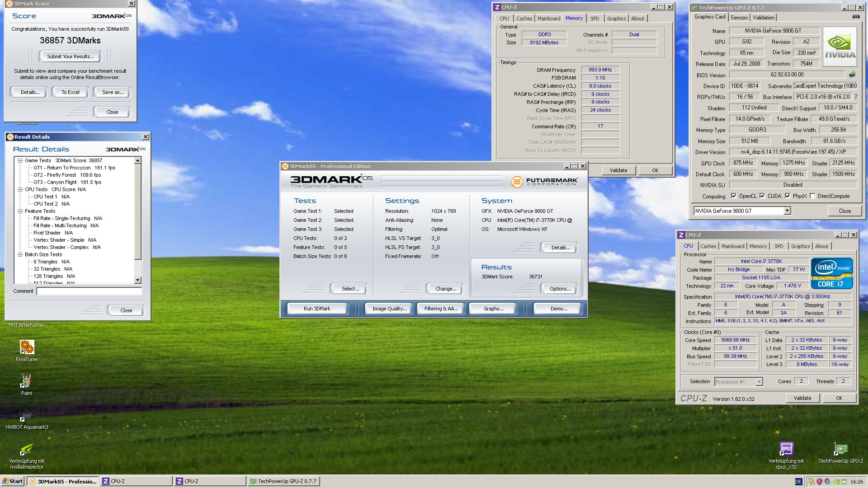Toggle the CUDA checkbox in GPU-Z
This screenshot has height=488, width=868.
(762, 196)
